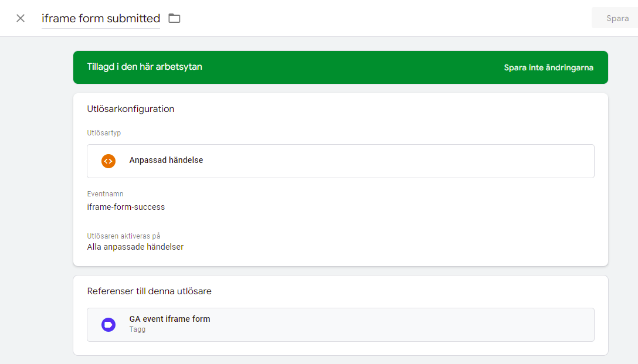Click the 'Utlösaren aktiveras på' label
This screenshot has height=364, width=638.
point(124,236)
